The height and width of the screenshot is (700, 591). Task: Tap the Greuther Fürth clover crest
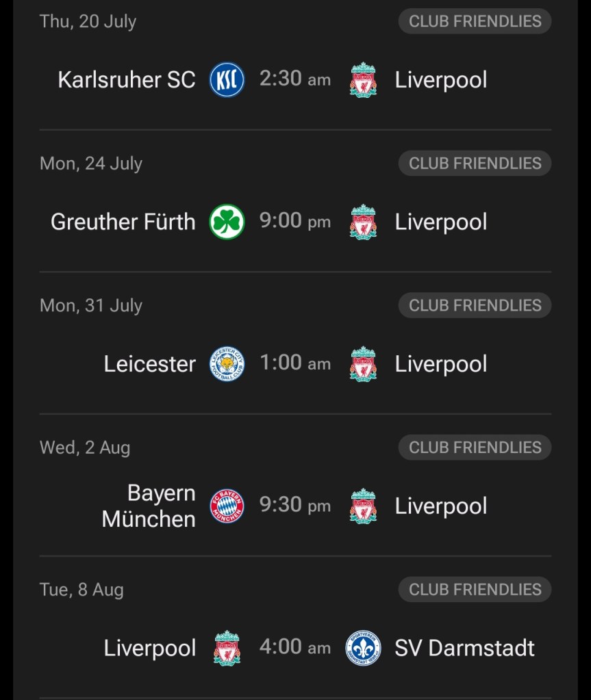[227, 222]
